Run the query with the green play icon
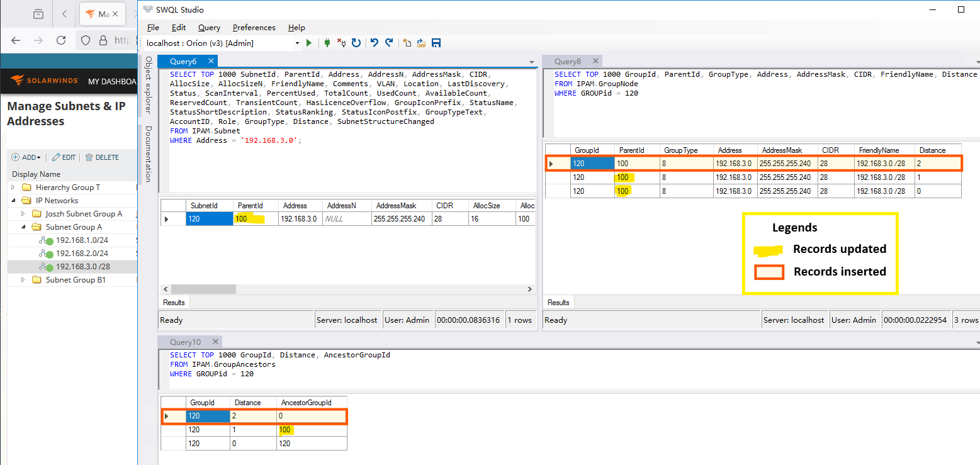 pyautogui.click(x=309, y=43)
